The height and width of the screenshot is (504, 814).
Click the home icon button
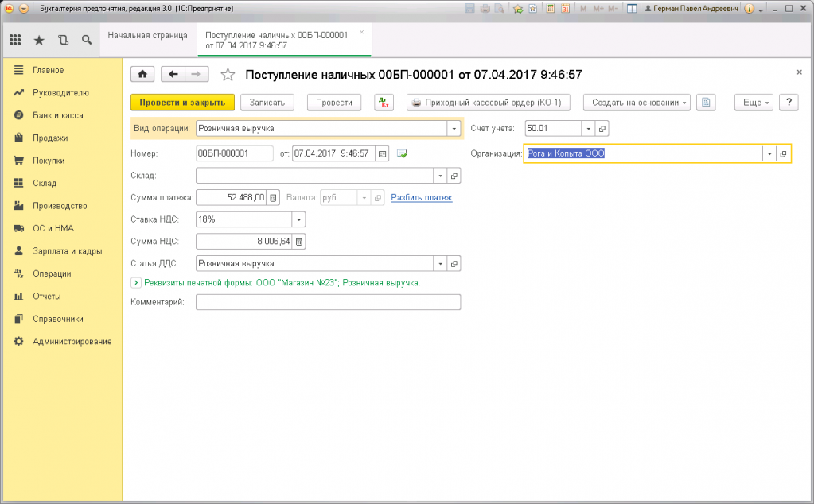(x=142, y=75)
